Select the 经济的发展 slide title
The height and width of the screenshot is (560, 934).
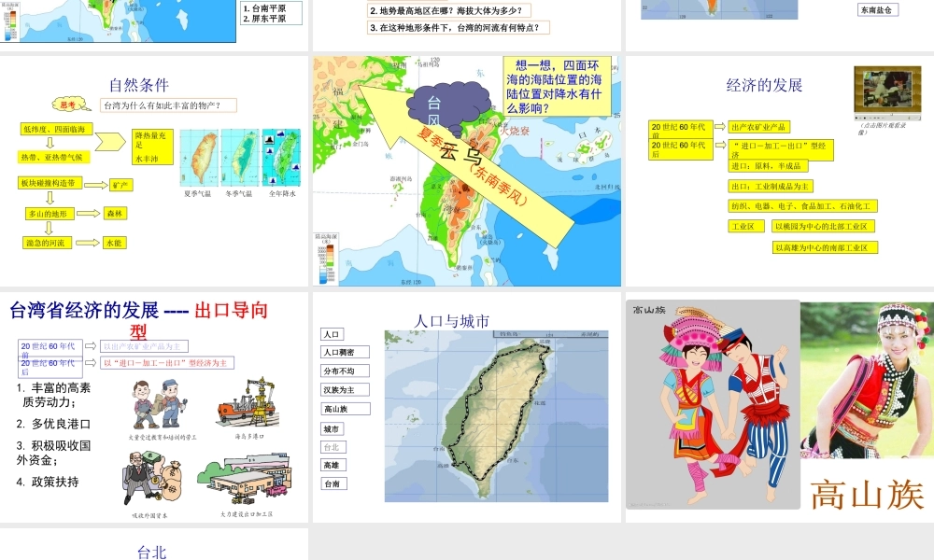pyautogui.click(x=764, y=85)
